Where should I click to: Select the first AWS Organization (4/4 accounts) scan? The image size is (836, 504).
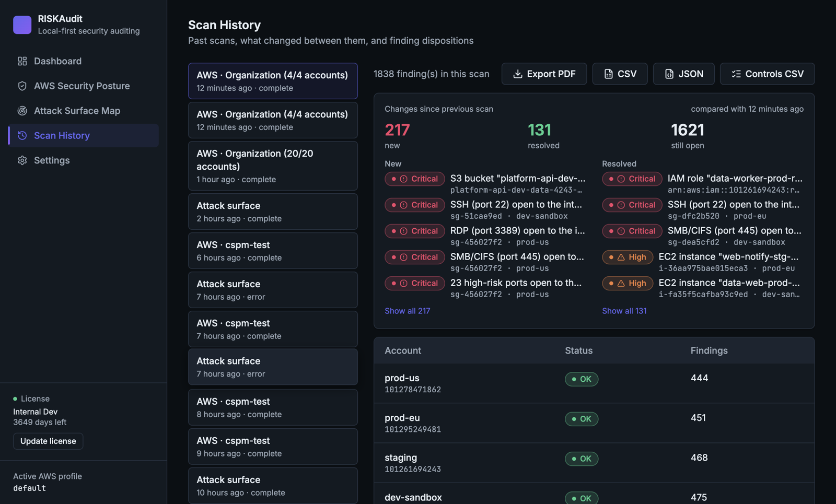pyautogui.click(x=273, y=81)
